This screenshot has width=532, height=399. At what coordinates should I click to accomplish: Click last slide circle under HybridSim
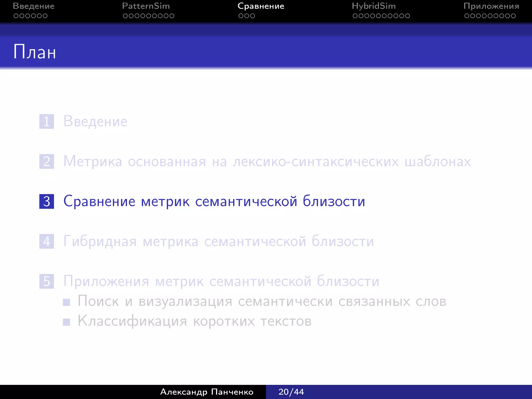[x=407, y=16]
